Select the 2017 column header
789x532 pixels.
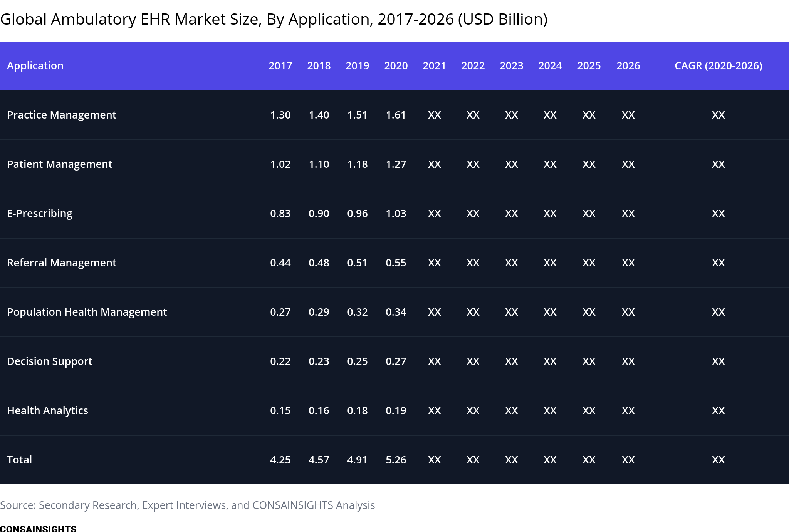(x=280, y=66)
